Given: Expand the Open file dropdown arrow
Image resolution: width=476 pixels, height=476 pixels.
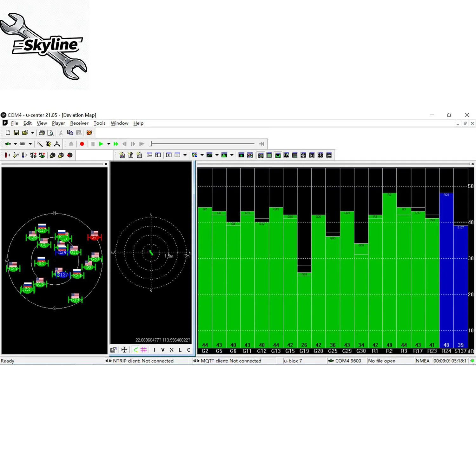Looking at the screenshot, I should [x=32, y=133].
